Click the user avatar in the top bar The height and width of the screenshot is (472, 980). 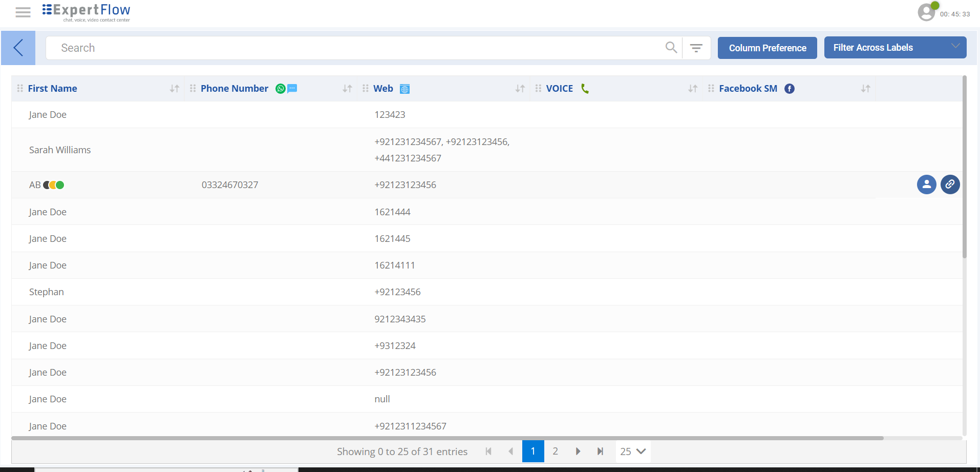click(x=927, y=11)
